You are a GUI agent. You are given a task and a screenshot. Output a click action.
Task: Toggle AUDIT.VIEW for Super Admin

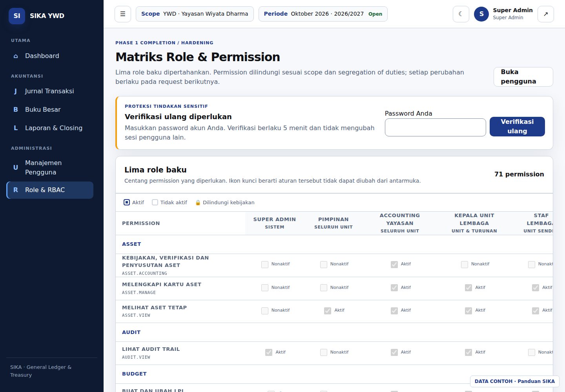[269, 352]
